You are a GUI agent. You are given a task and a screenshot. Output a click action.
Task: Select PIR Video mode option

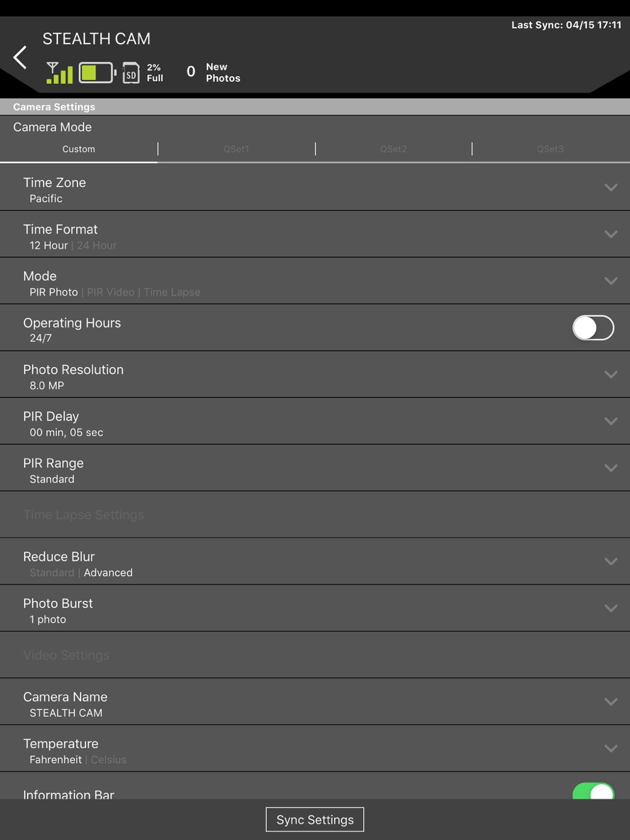click(111, 292)
